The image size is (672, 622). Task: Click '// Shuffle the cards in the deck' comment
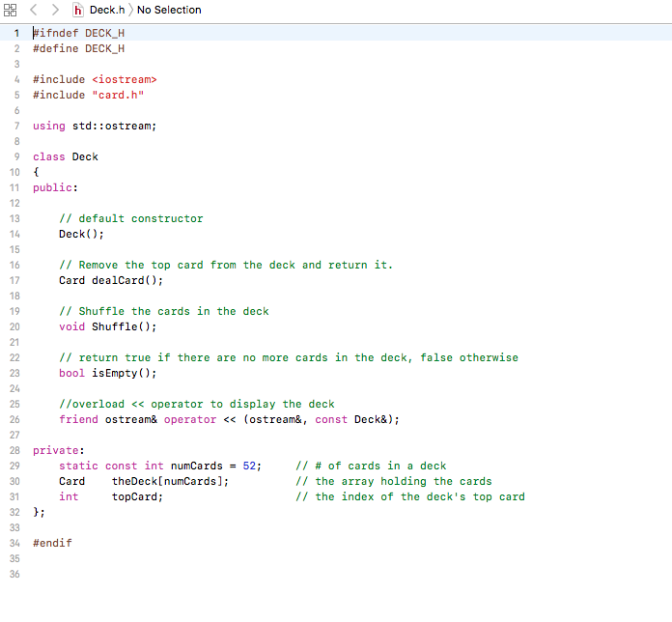tap(164, 311)
